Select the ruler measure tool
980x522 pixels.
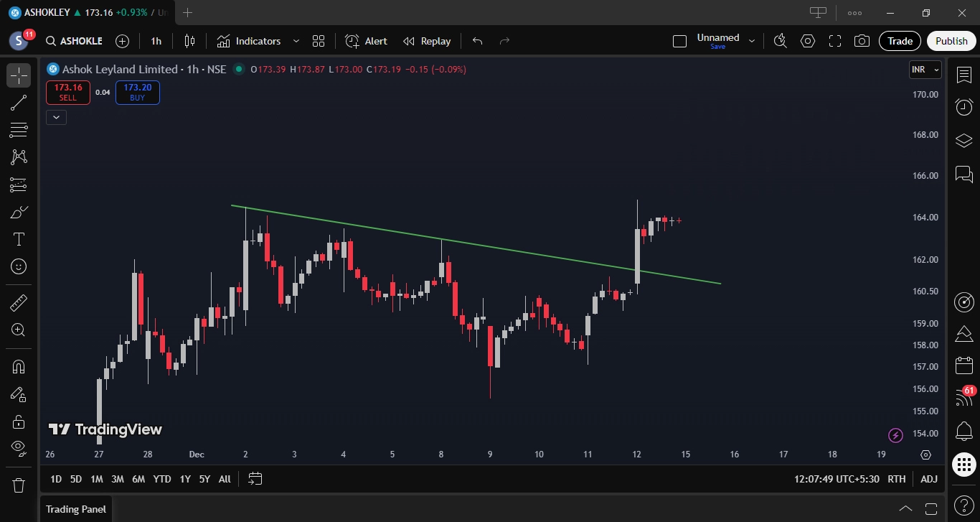(19, 302)
